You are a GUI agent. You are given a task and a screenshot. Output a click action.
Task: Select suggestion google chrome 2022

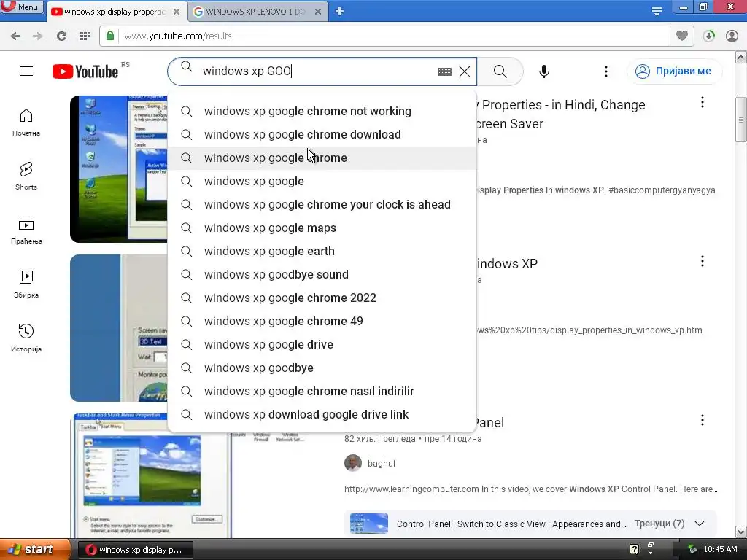pyautogui.click(x=322, y=297)
